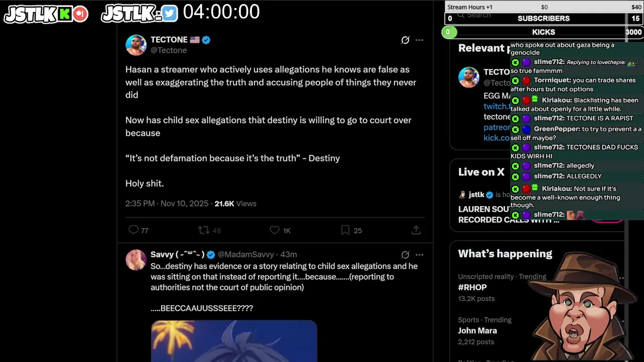Screen dimensions: 644x362
Task: Click the Grok icon on TECTONE's tweet
Action: coord(405,40)
